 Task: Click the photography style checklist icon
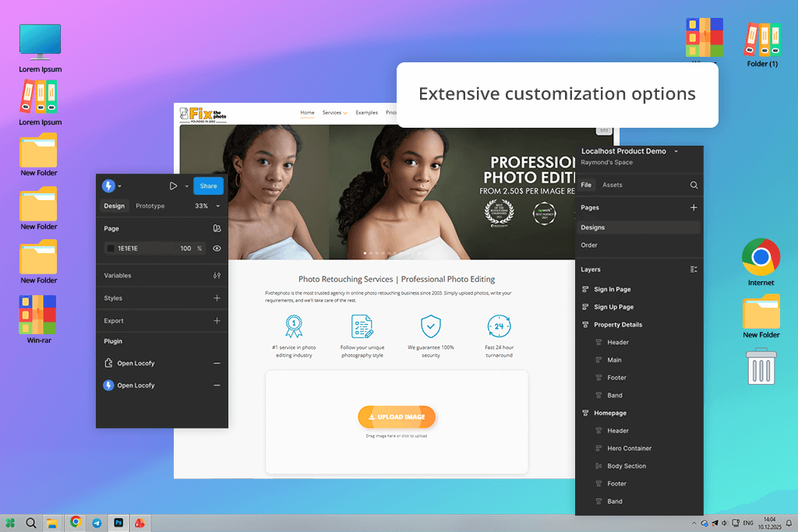click(362, 326)
